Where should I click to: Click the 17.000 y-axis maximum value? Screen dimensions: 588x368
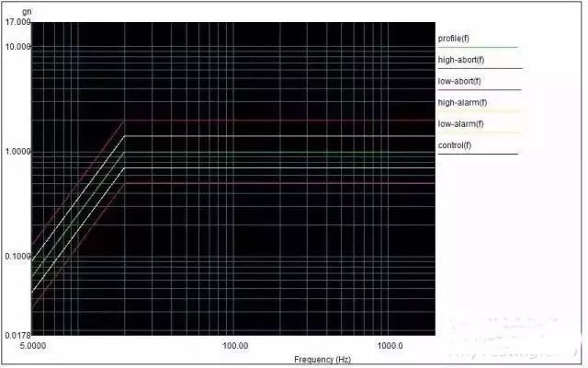[x=17, y=22]
